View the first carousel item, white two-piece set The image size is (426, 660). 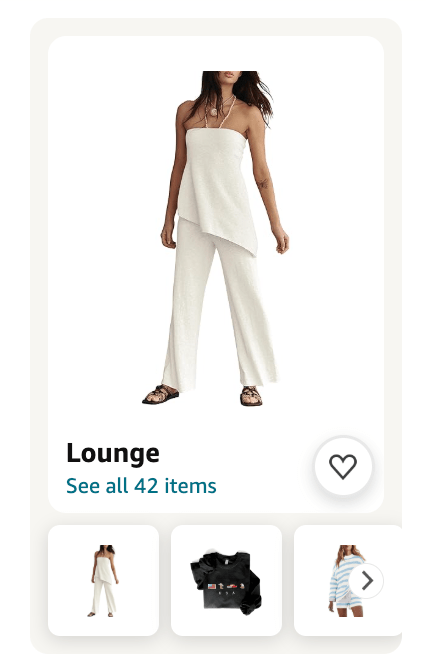[104, 580]
